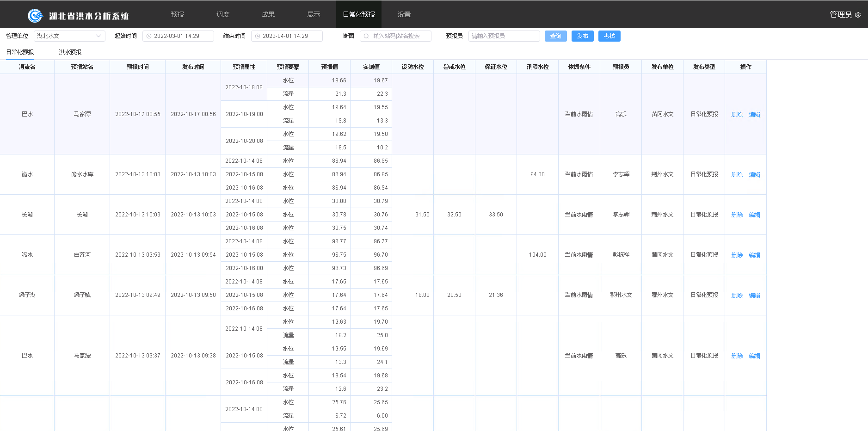868x431 pixels.
Task: Click the 预报站名 column header
Action: coord(82,67)
